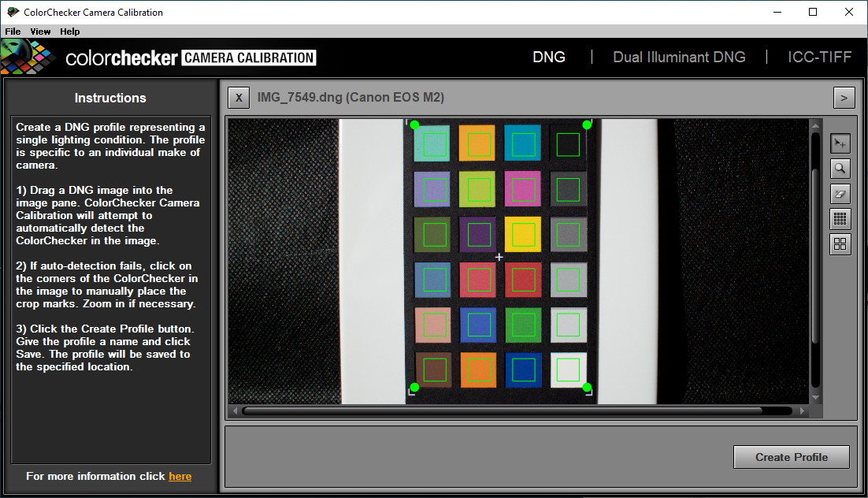Click the Create Profile button
The width and height of the screenshot is (868, 498).
pyautogui.click(x=791, y=457)
